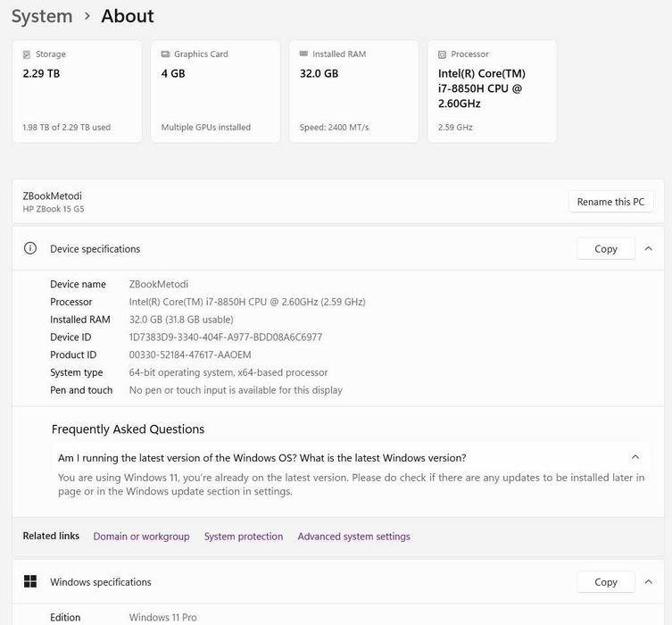Click the Installed RAM icon

(x=304, y=54)
